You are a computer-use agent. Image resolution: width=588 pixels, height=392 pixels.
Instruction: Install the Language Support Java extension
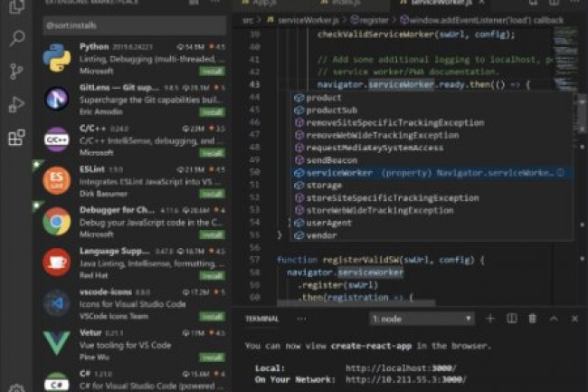click(x=212, y=275)
